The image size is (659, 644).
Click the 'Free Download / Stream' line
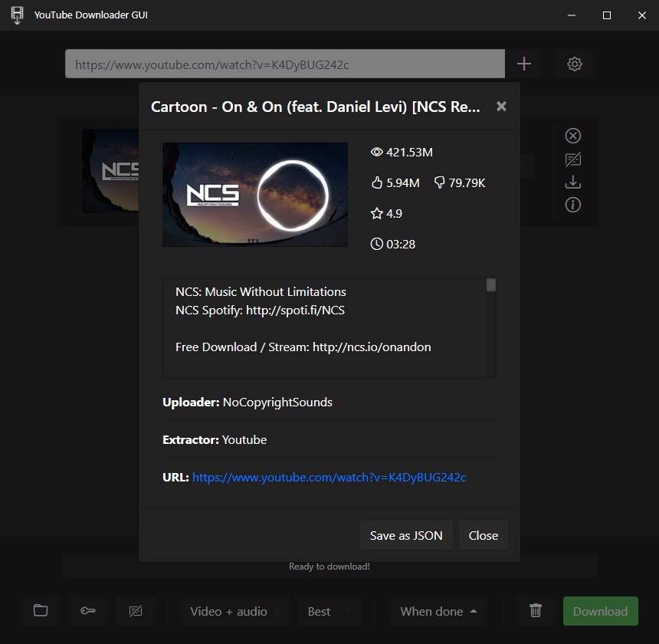click(x=303, y=347)
